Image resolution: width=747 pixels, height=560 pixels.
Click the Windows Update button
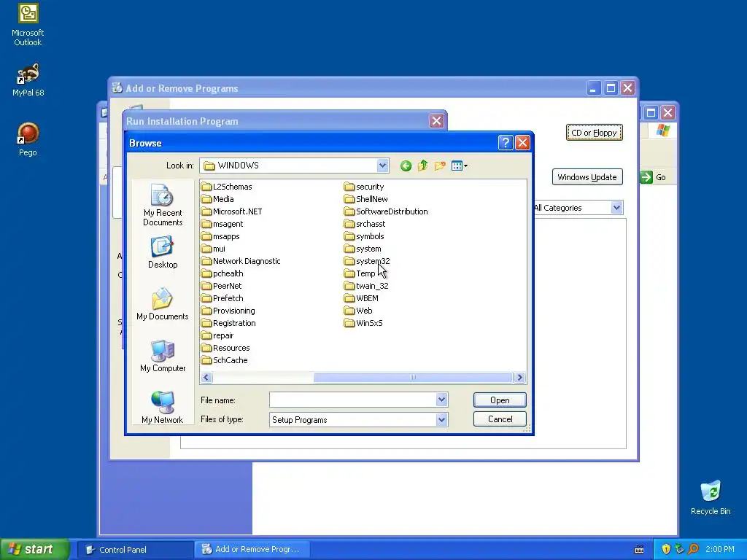(x=587, y=177)
